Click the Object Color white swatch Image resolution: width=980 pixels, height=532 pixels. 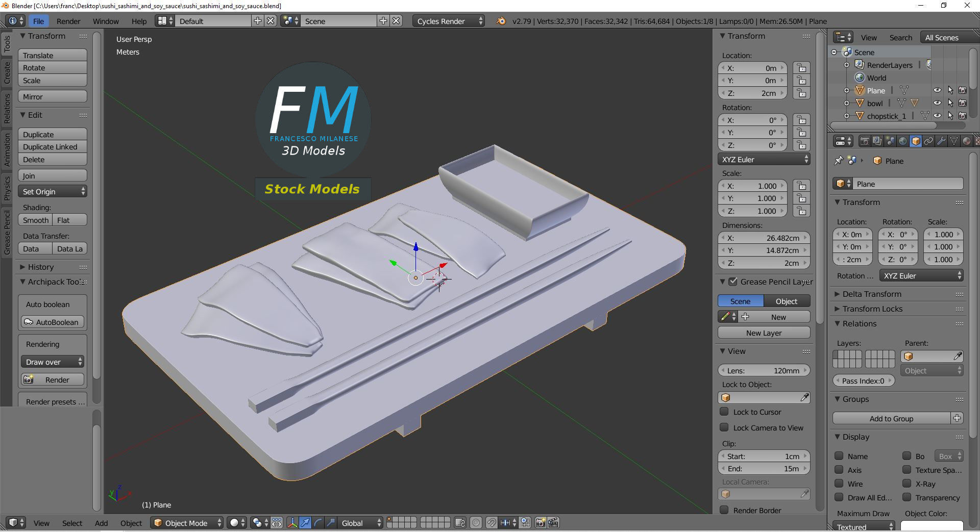point(932,526)
